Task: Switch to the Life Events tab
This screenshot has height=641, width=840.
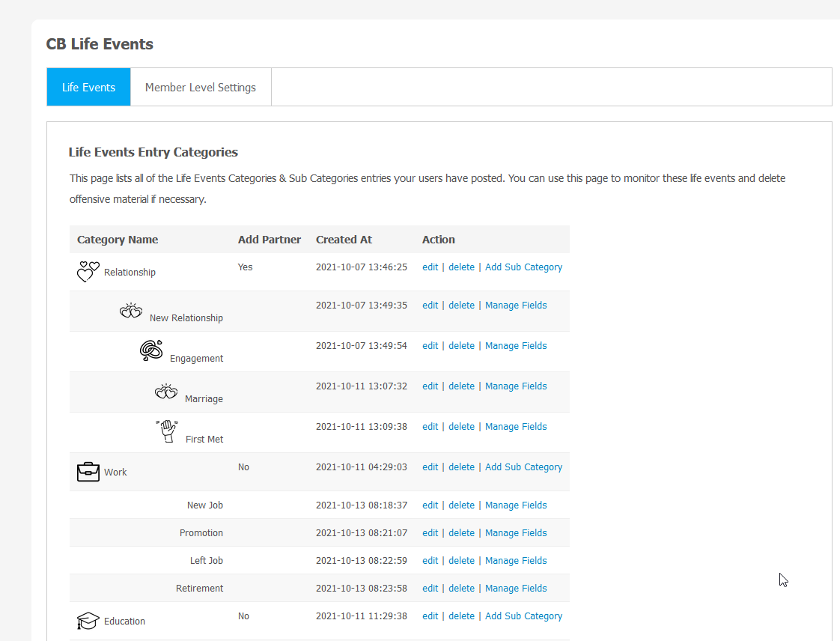Action: coord(88,88)
